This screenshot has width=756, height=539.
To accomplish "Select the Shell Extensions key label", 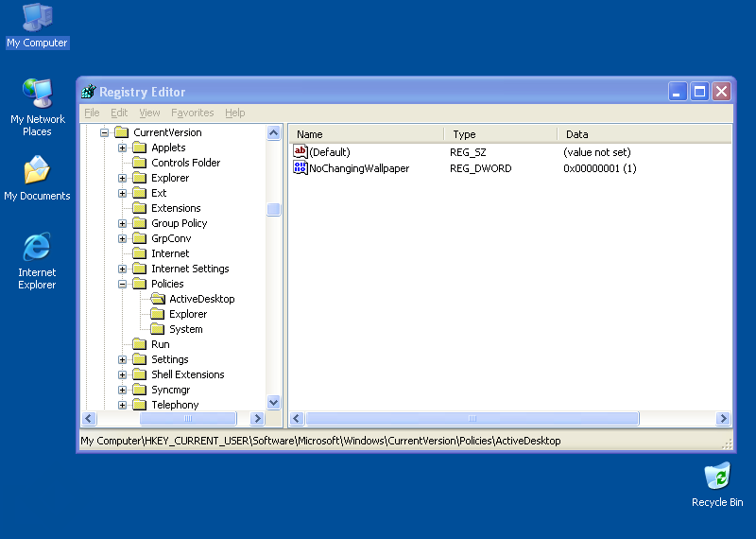I will point(187,374).
